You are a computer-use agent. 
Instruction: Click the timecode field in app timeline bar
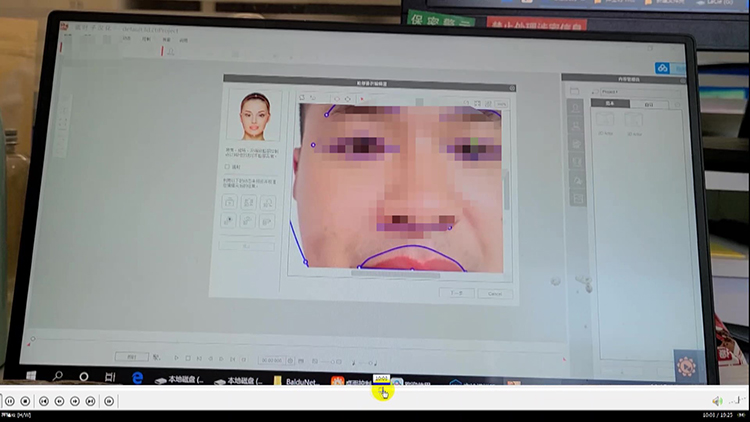pyautogui.click(x=272, y=360)
